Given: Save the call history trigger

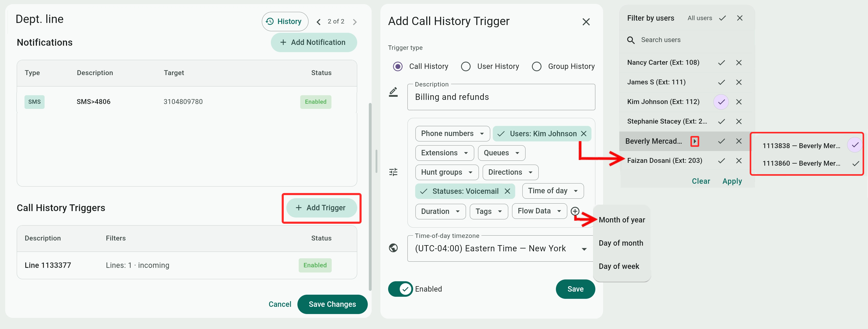Looking at the screenshot, I should click(575, 289).
